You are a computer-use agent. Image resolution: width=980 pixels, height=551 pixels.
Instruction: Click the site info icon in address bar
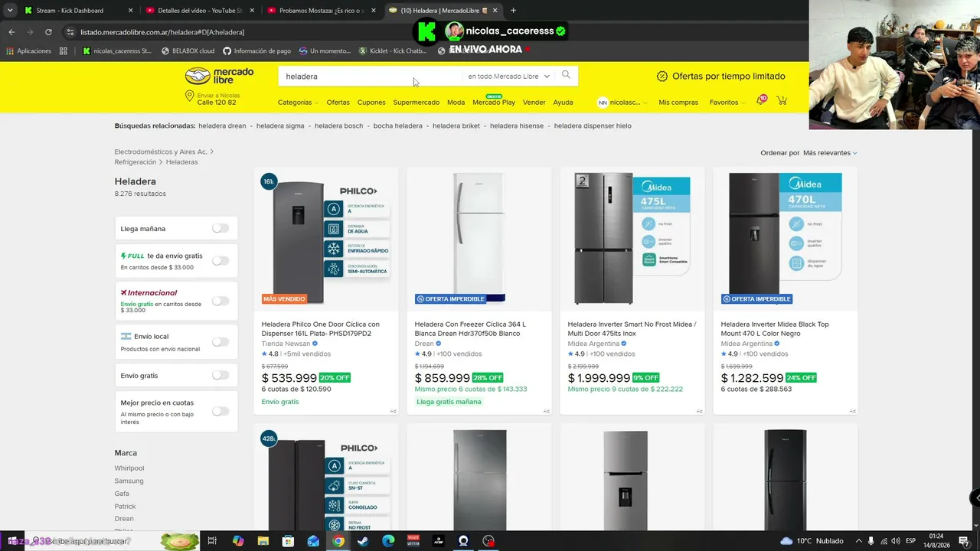(70, 32)
